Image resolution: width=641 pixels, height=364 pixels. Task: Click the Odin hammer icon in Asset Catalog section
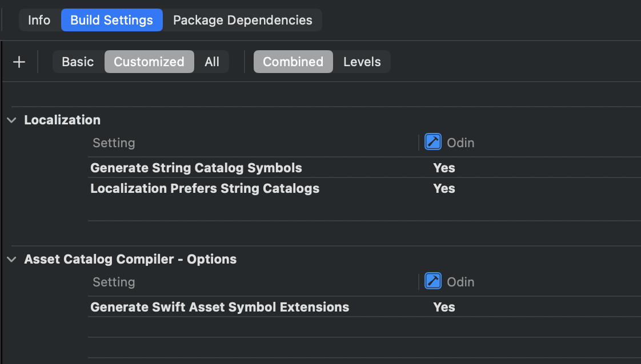coord(433,281)
